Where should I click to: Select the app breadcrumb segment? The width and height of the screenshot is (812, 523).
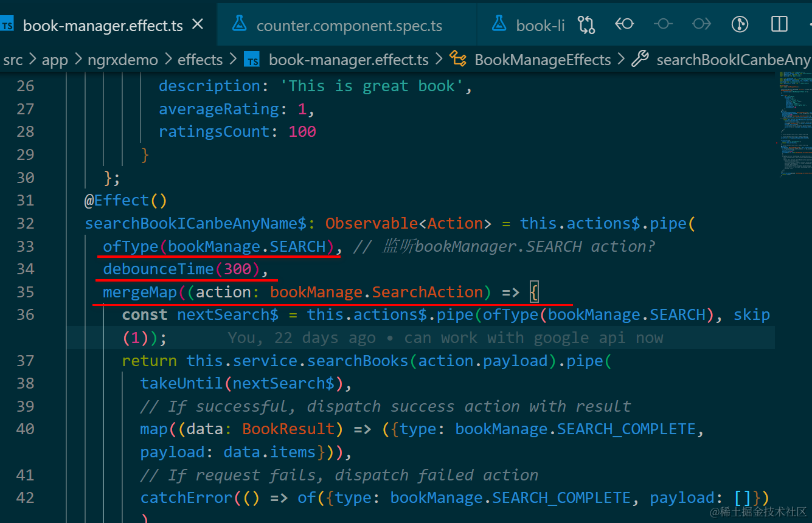pyautogui.click(x=55, y=60)
